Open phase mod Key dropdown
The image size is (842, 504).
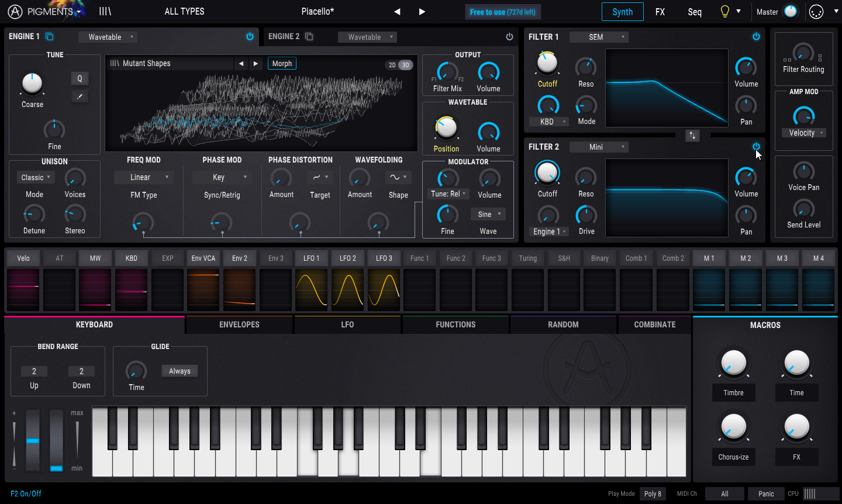coord(222,177)
